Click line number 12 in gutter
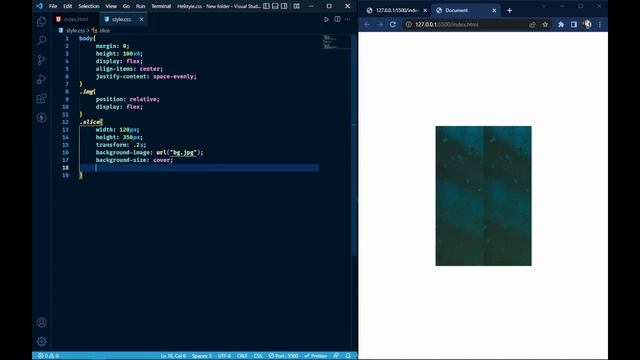Image resolution: width=640 pixels, height=360 pixels. pyautogui.click(x=65, y=122)
